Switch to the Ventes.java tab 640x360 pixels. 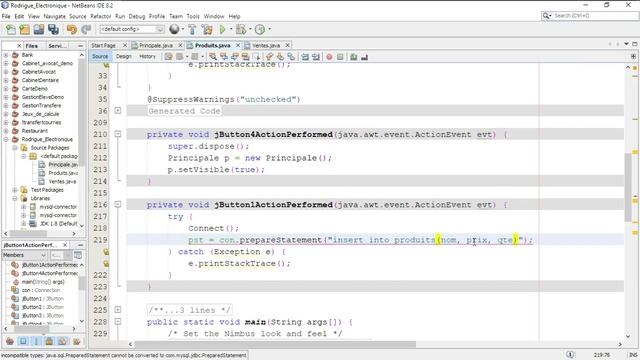click(x=266, y=45)
